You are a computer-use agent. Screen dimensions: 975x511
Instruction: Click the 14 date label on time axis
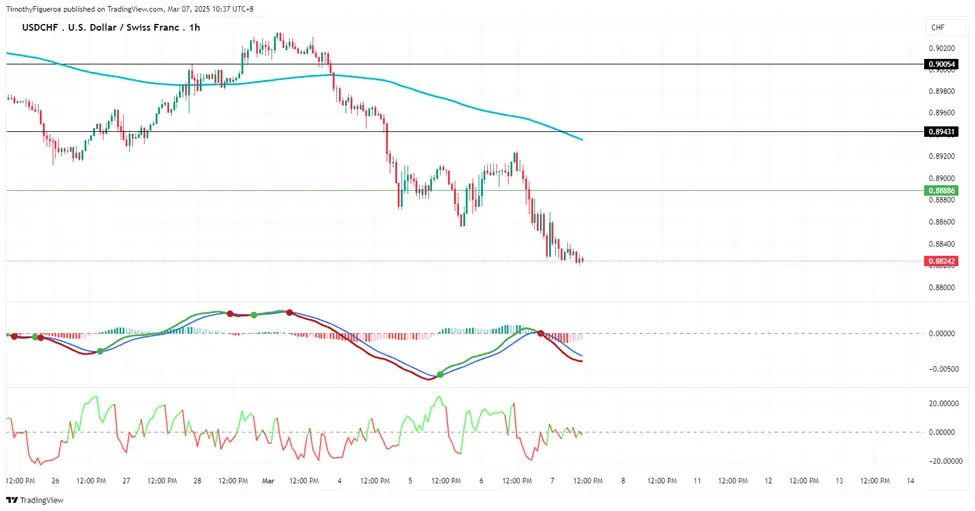(910, 481)
